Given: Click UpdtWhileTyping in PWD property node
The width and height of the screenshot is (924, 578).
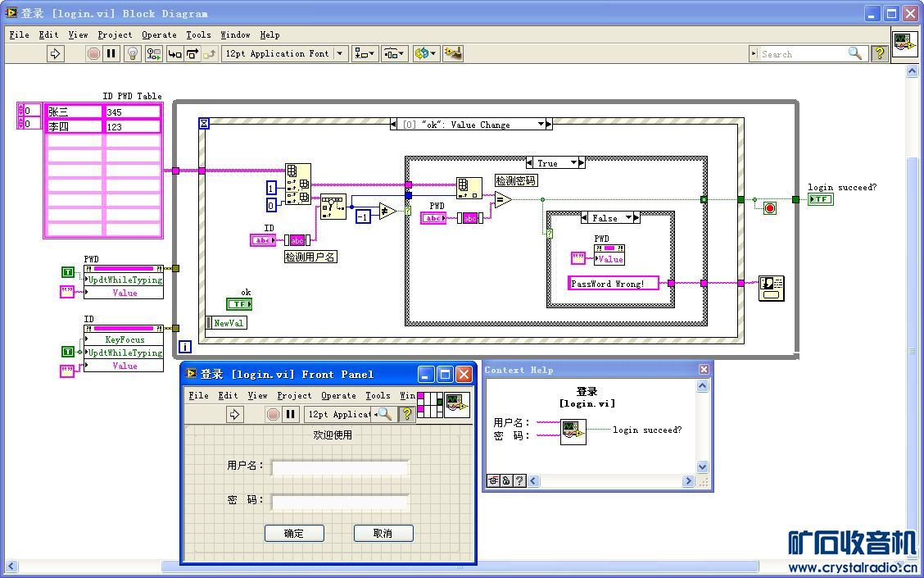Looking at the screenshot, I should [124, 280].
